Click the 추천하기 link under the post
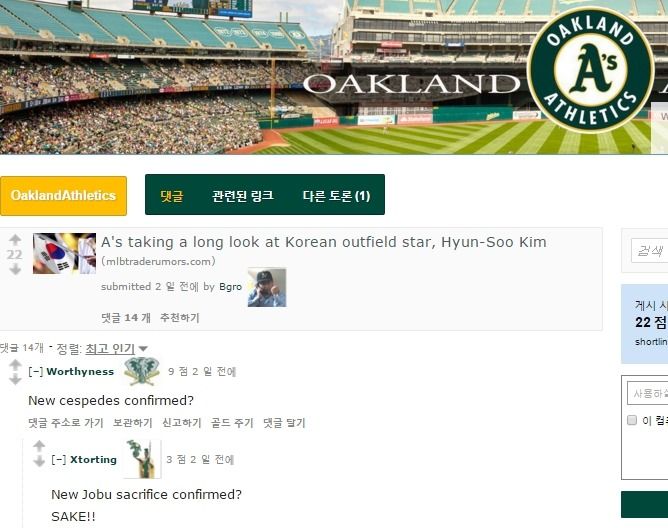Image resolution: width=668 pixels, height=528 pixels. [180, 317]
